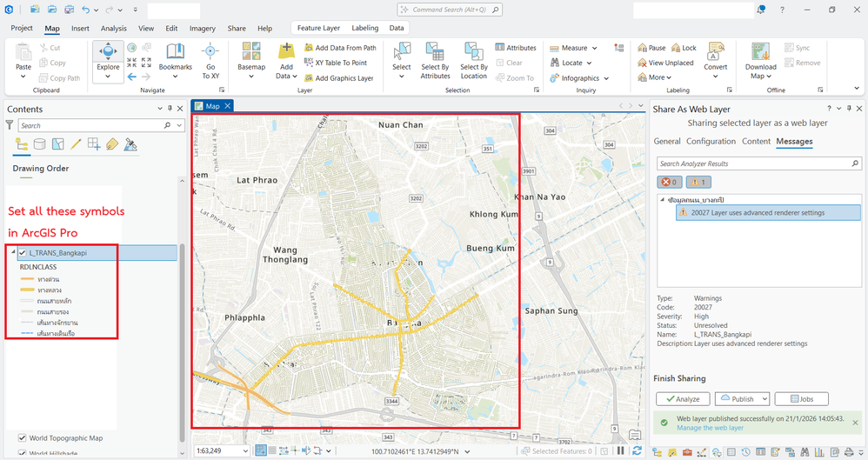Viewport: 868px width, 460px height.
Task: Click the previous extent arrow
Action: click(131, 77)
